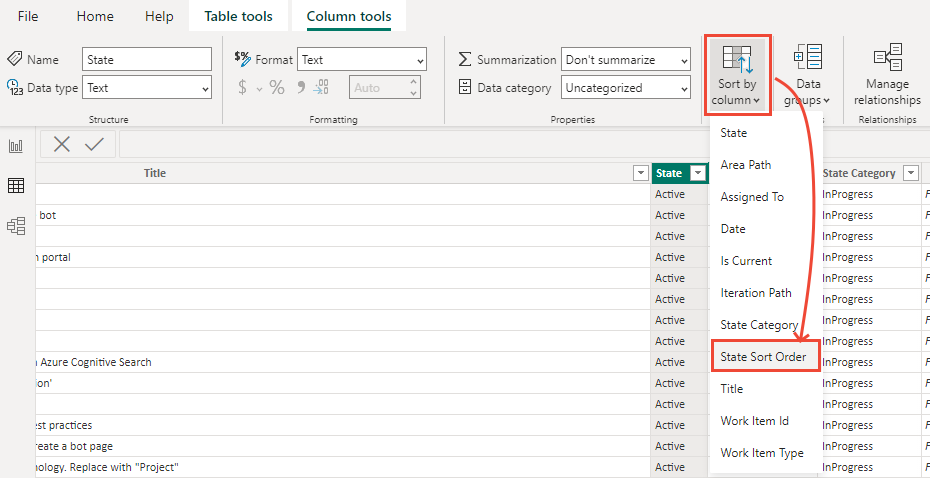Switch to Model view in sidebar

coord(16,226)
